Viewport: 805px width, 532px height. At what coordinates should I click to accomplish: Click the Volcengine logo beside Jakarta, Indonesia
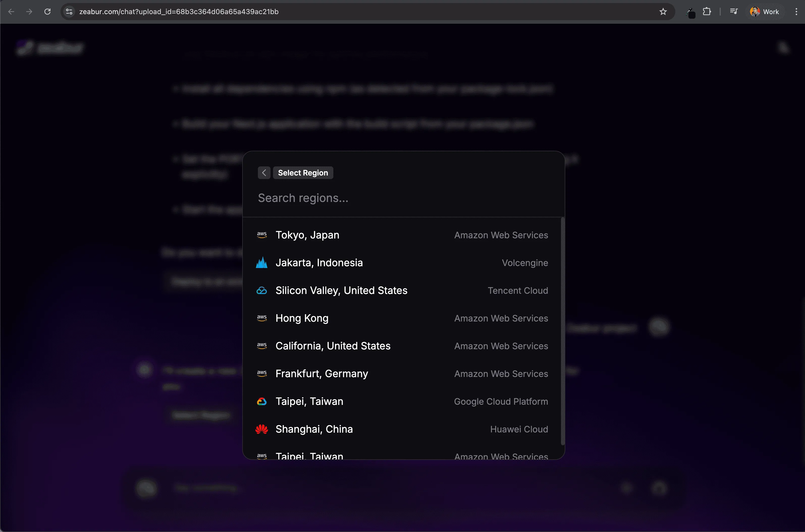coord(262,263)
